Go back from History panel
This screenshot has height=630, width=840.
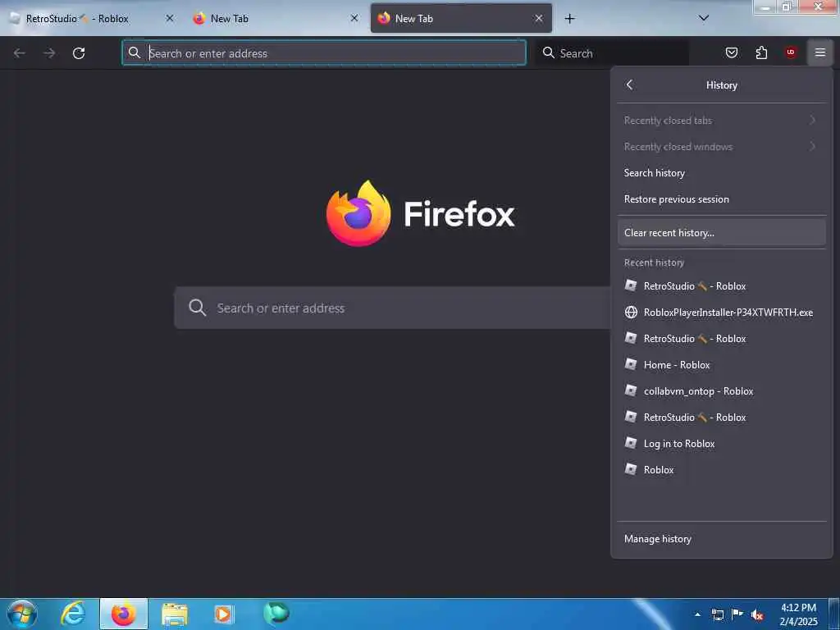click(x=629, y=84)
